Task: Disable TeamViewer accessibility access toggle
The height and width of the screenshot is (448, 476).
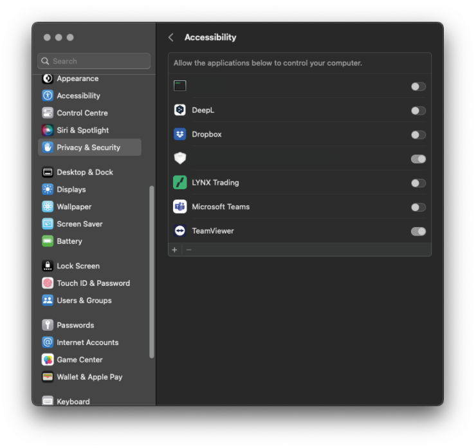Action: click(418, 231)
